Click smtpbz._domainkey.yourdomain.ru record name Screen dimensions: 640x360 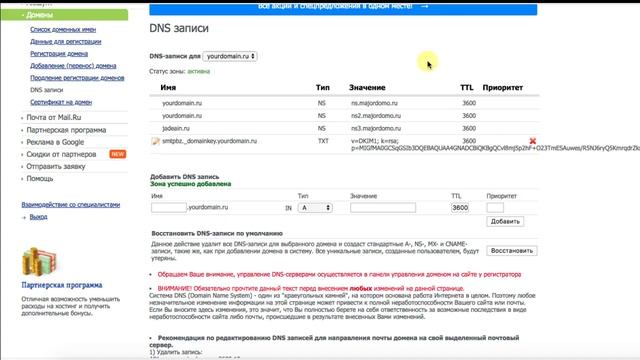[x=209, y=141]
